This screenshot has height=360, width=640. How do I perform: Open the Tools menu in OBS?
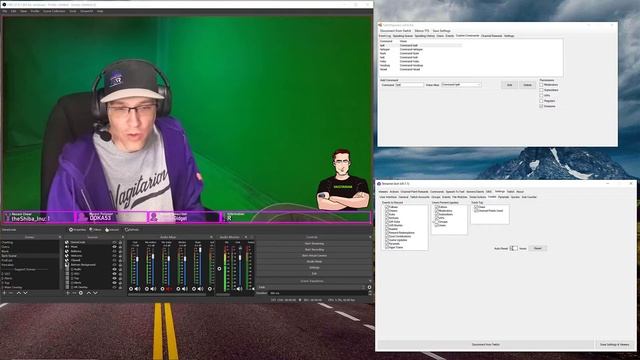point(73,11)
